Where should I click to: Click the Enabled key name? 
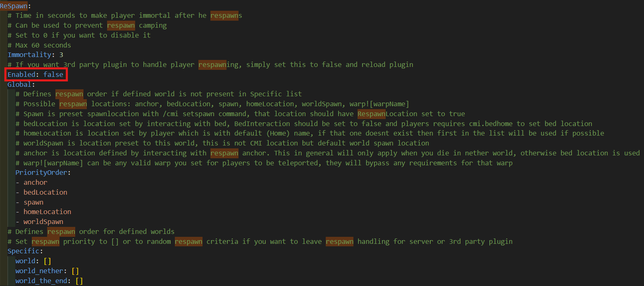click(x=23, y=75)
